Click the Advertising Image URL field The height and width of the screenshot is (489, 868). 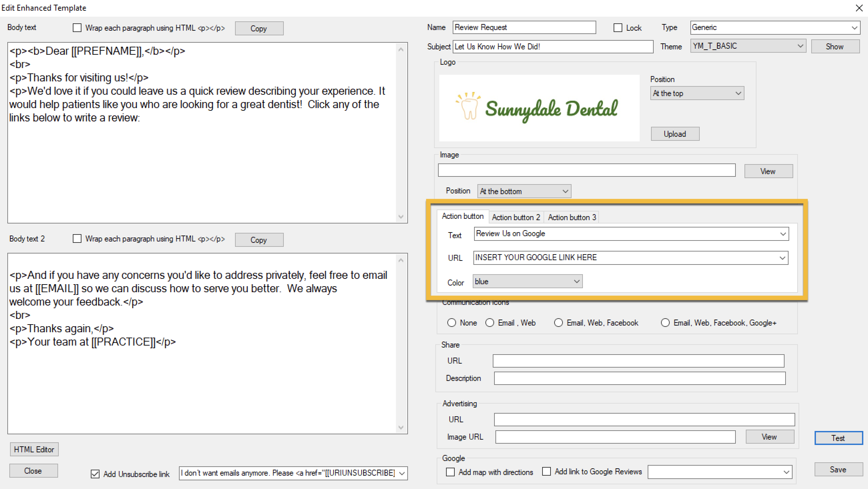coord(615,437)
